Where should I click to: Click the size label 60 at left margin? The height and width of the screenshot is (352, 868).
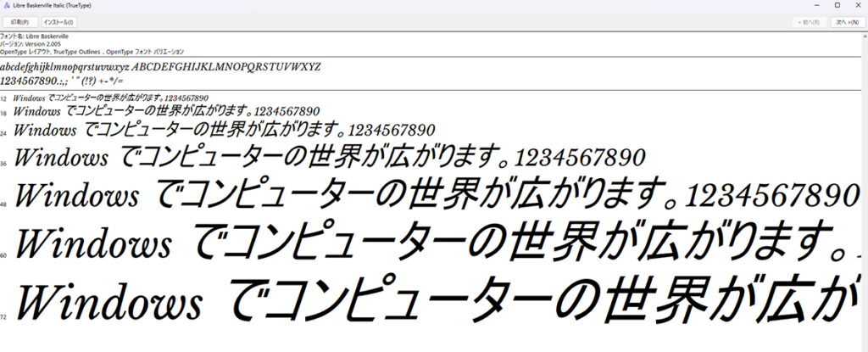3,255
